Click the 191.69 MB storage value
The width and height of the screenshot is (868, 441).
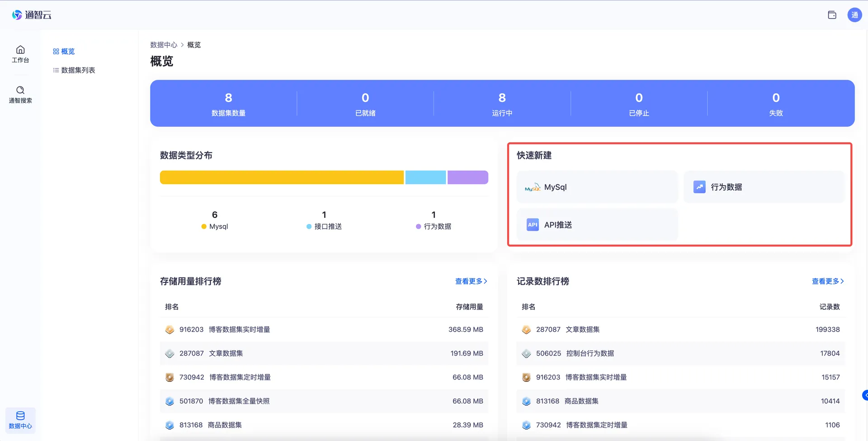[467, 353]
